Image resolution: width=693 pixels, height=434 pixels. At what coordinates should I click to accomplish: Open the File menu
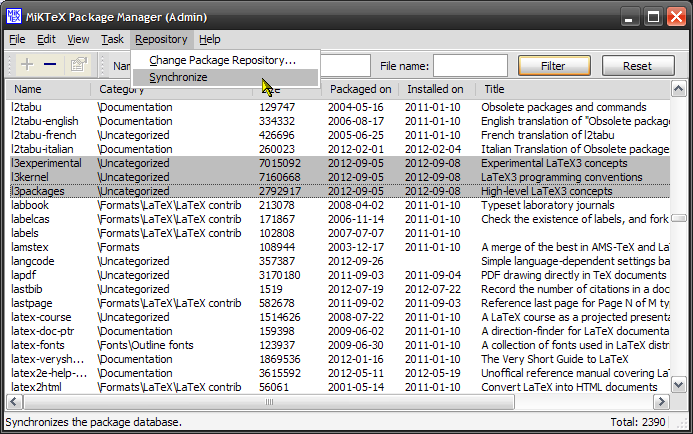point(17,39)
